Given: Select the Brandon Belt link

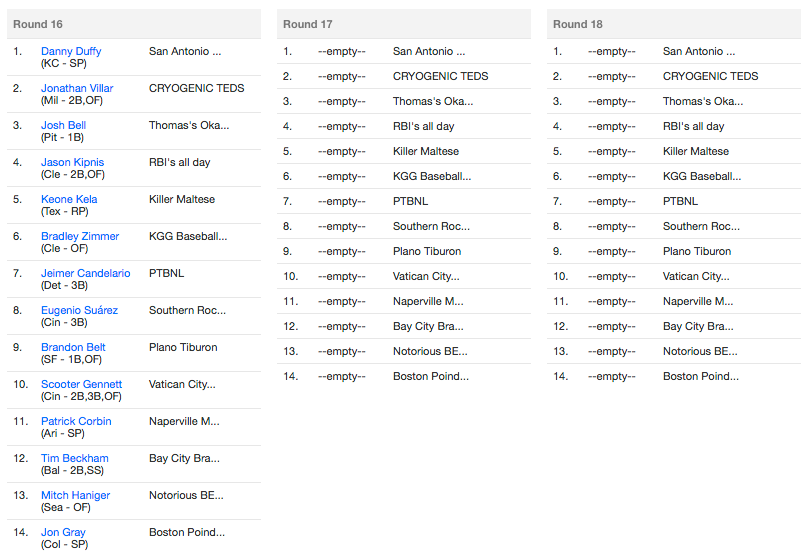Looking at the screenshot, I should point(73,347).
